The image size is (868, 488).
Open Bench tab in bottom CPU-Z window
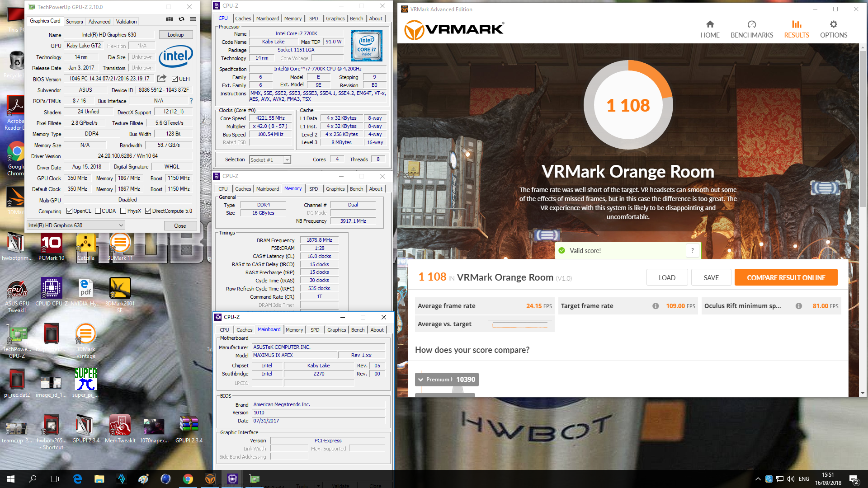click(358, 330)
